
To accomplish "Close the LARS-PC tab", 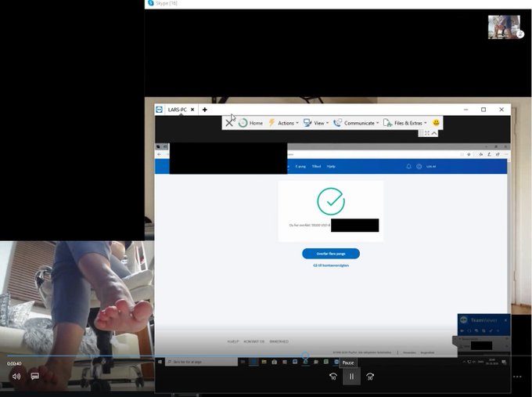I will coord(192,110).
